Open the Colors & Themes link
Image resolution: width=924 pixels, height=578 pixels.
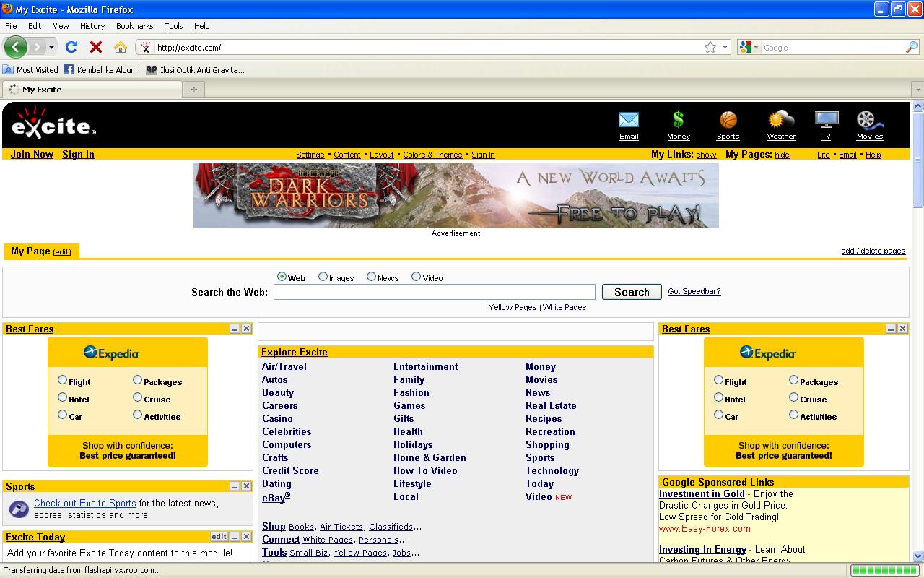pos(432,155)
